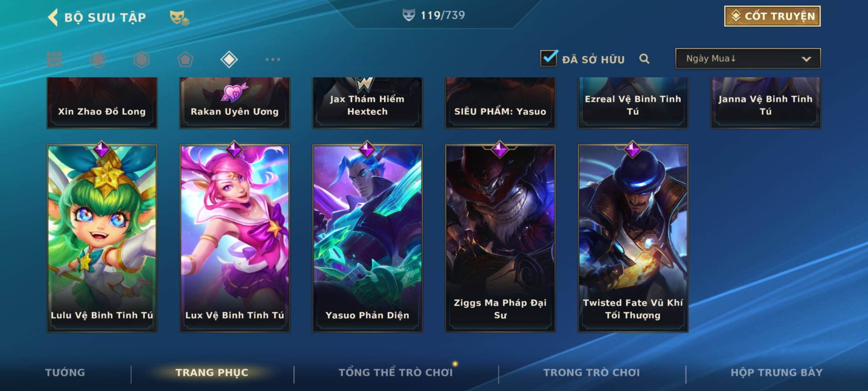Filter skins by the circular rarity icon

pyautogui.click(x=98, y=59)
